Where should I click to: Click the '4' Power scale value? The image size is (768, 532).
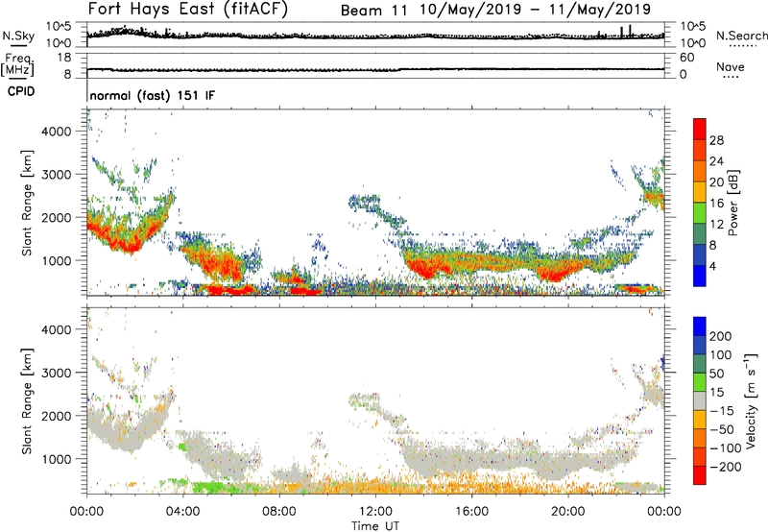713,266
